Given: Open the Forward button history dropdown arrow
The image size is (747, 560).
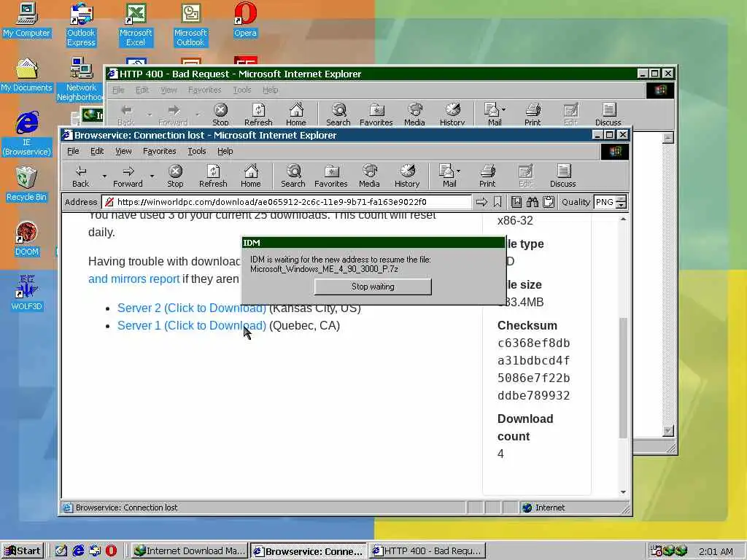Looking at the screenshot, I should coord(152,176).
